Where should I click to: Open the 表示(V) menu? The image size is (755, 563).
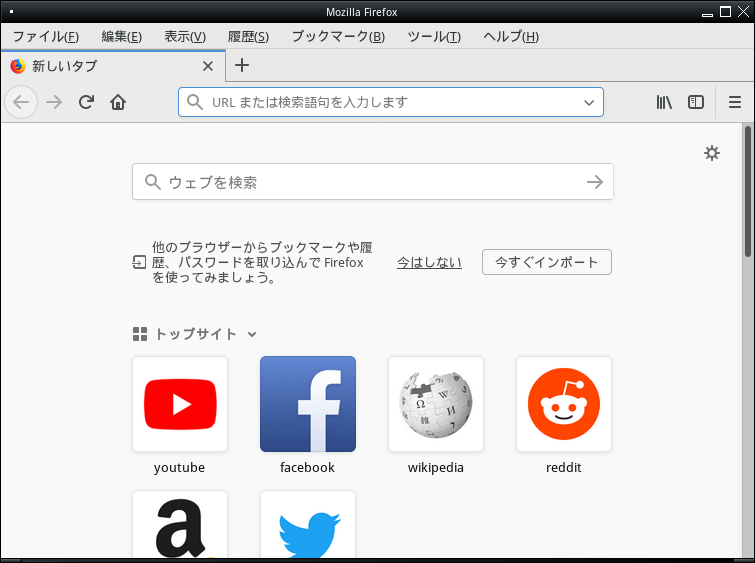(x=185, y=37)
